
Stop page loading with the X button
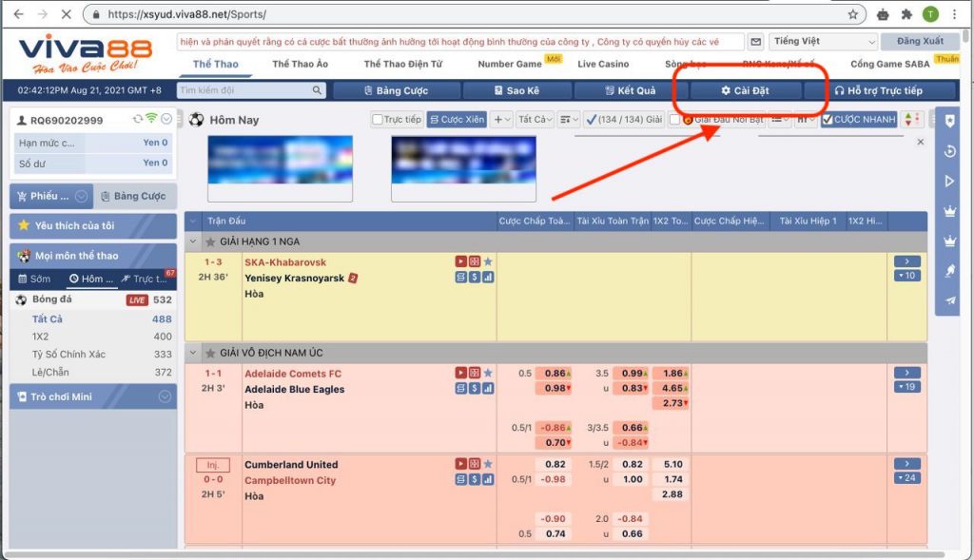[x=67, y=14]
